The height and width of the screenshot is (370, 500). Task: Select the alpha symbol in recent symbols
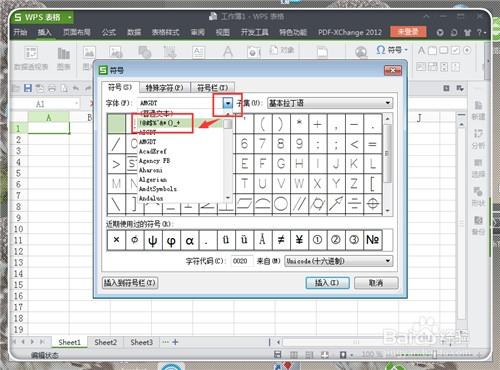point(189,240)
